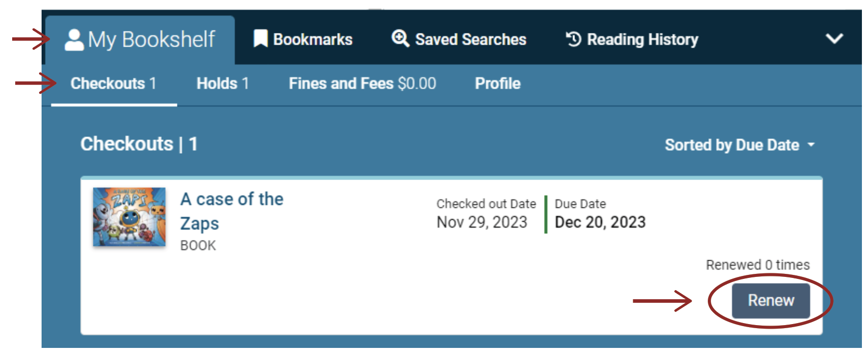Viewport: 868px width, 354px height.
Task: Open the Fines and Fees tab
Action: tap(362, 84)
